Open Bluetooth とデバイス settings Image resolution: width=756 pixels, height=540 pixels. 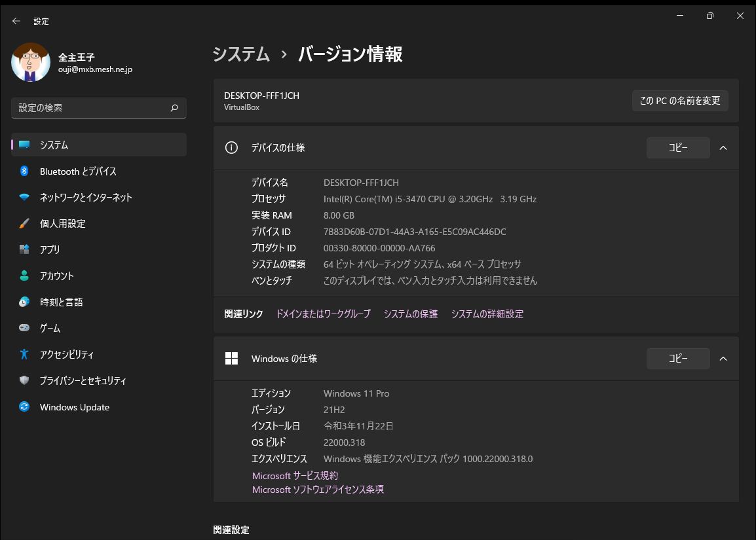pos(99,171)
